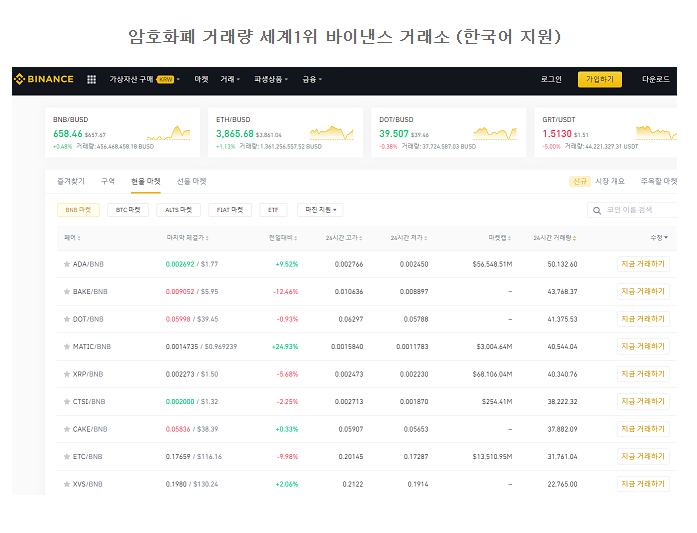Open the ETH/BUSD ticker card
Viewport: 697px width, 533px height.
click(285, 132)
